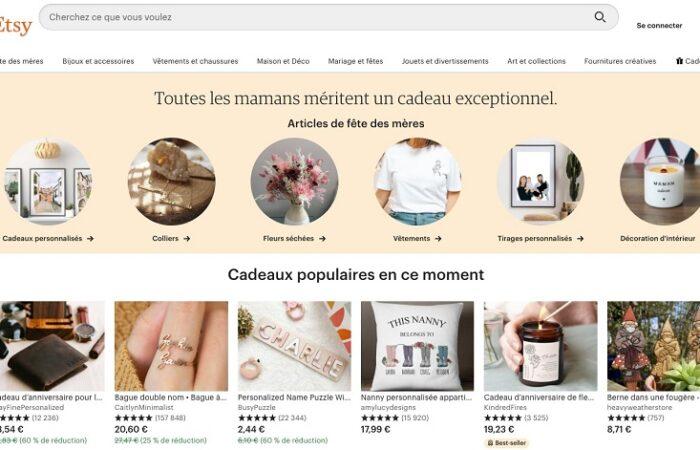Open the Charlie name puzzle product image
700x450 pixels.
click(x=294, y=346)
